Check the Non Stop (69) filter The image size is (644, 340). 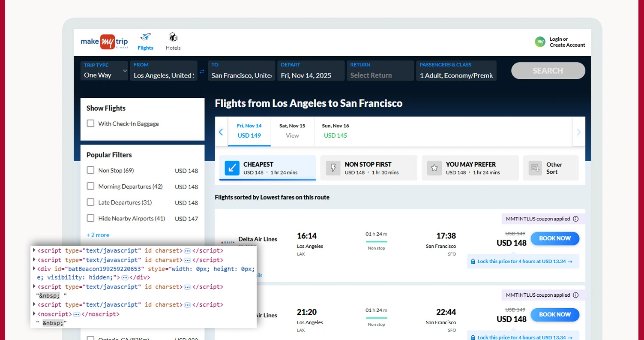pos(90,170)
